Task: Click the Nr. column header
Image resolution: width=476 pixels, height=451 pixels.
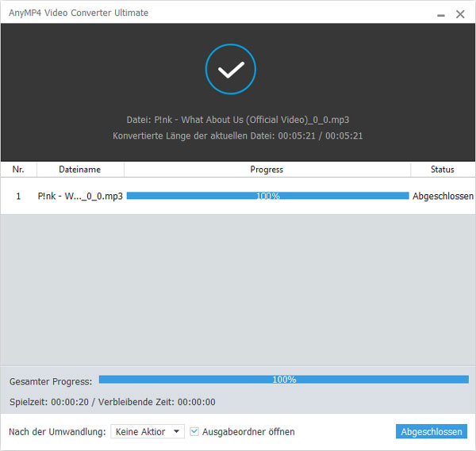Action: click(18, 170)
